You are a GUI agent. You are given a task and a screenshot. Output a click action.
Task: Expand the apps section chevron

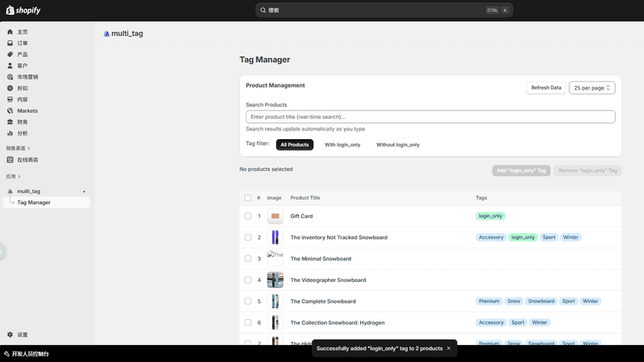point(19,176)
